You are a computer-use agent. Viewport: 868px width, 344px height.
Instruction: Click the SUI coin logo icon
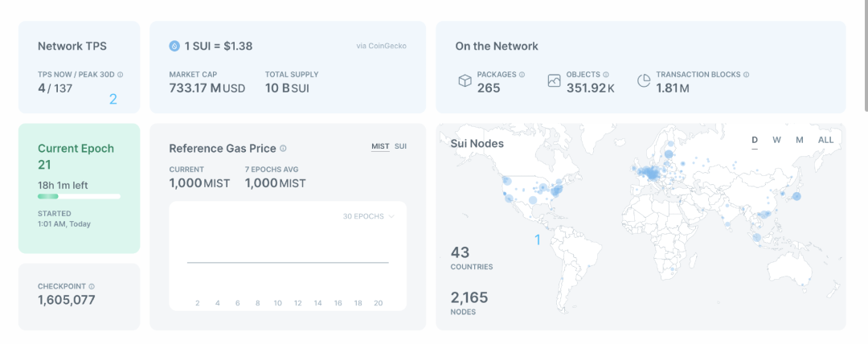(174, 46)
